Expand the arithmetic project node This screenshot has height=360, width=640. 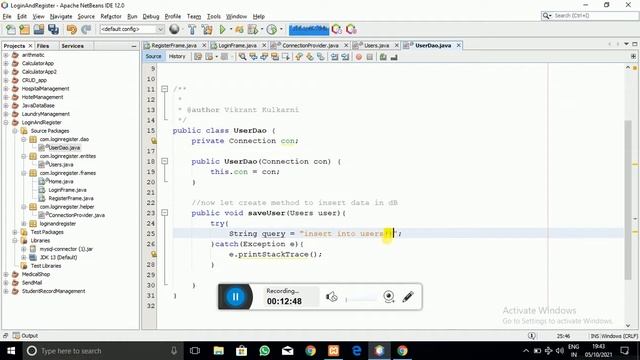pos(6,55)
